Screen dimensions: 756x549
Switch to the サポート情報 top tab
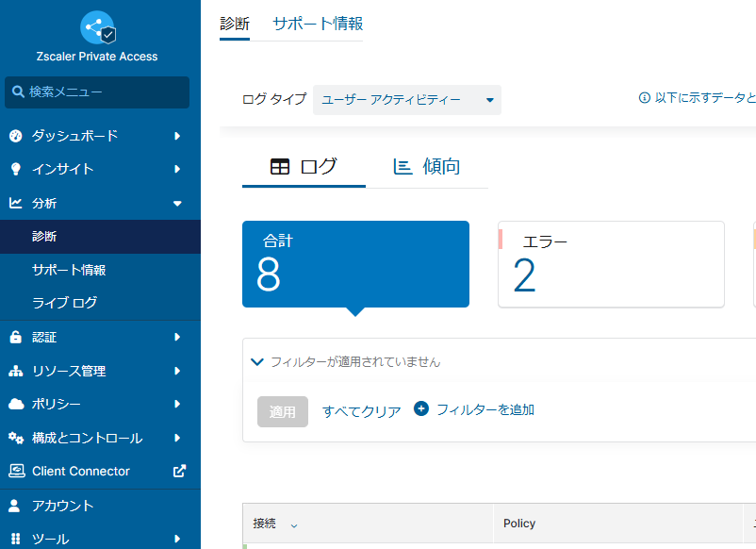coord(318,24)
